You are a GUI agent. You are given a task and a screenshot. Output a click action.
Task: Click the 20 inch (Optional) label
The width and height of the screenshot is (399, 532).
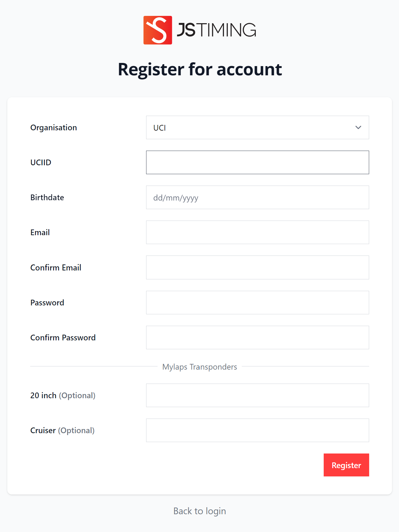[63, 395]
